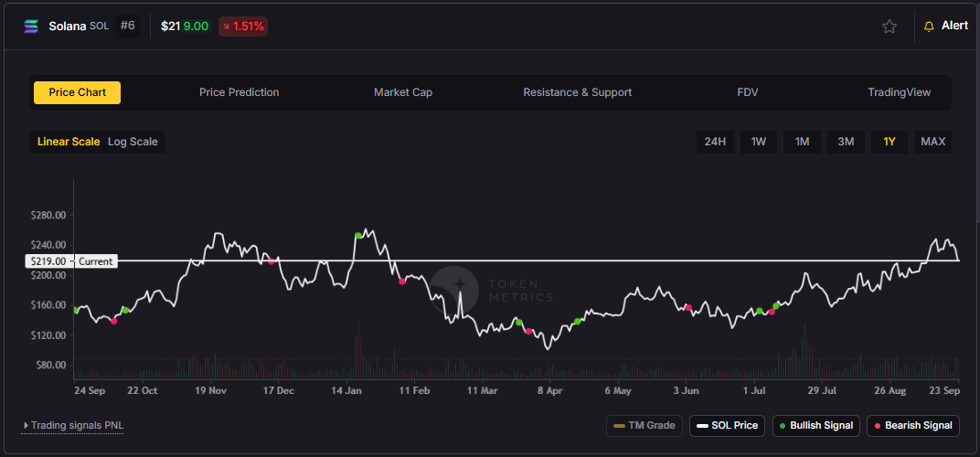Click the Alert bell icon
Screen dimensions: 980x457
point(929,27)
